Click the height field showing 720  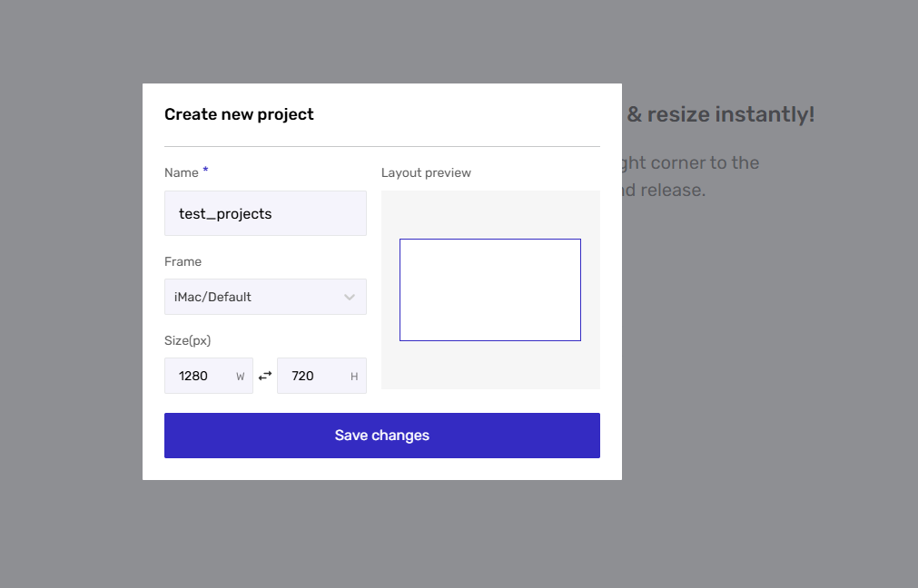point(309,376)
